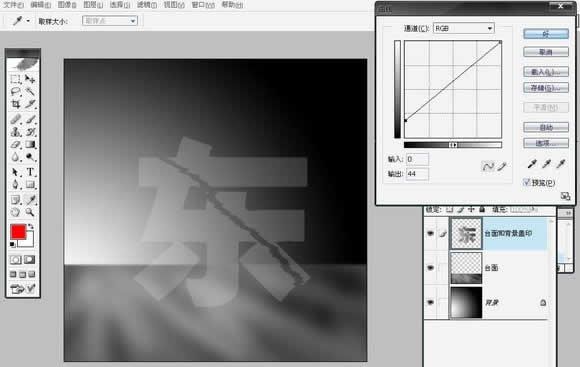
Task: Switch Curves to pencil drawing mode
Action: (x=502, y=166)
